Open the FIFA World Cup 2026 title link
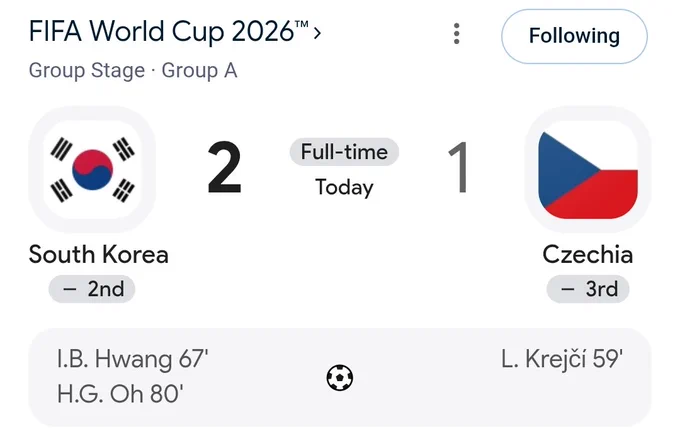The height and width of the screenshot is (439, 680). point(169,32)
